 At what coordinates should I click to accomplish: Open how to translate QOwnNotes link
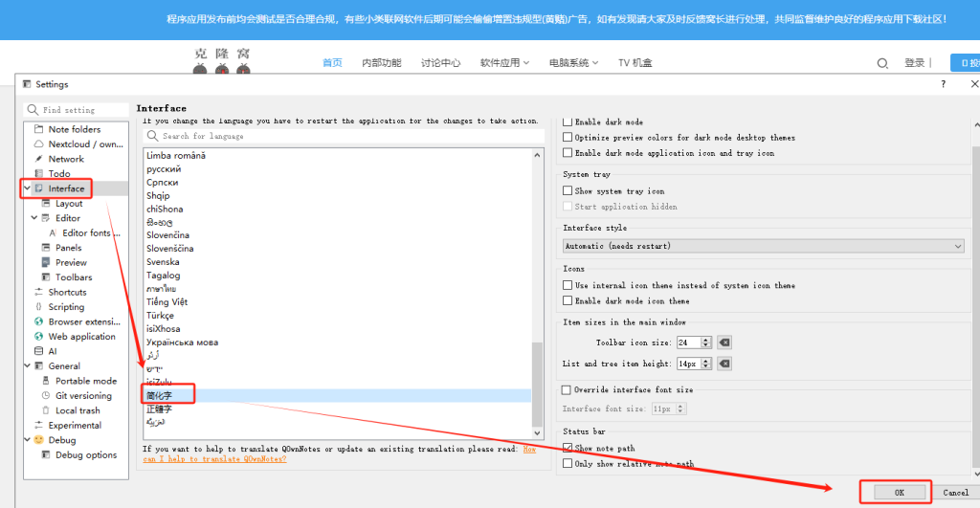340,454
